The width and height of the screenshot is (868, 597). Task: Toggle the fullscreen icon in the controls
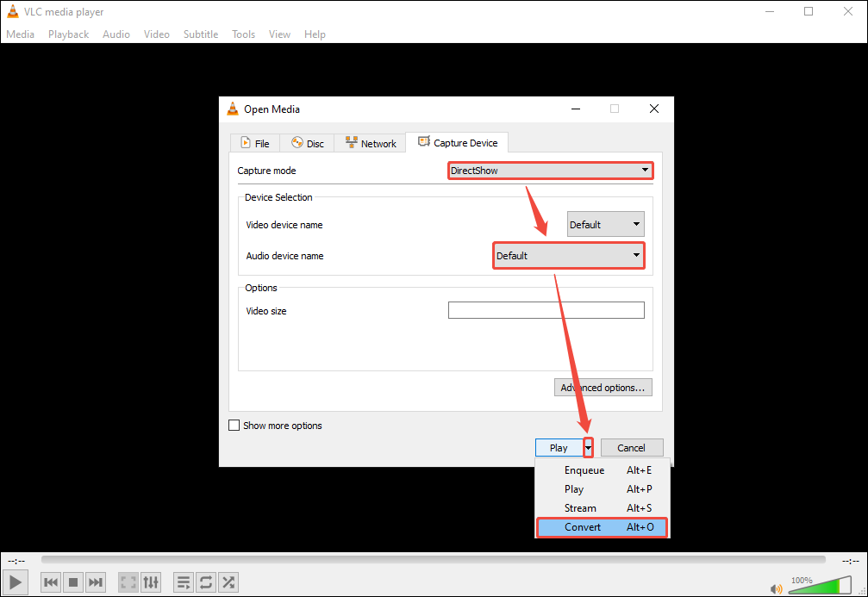coord(128,581)
